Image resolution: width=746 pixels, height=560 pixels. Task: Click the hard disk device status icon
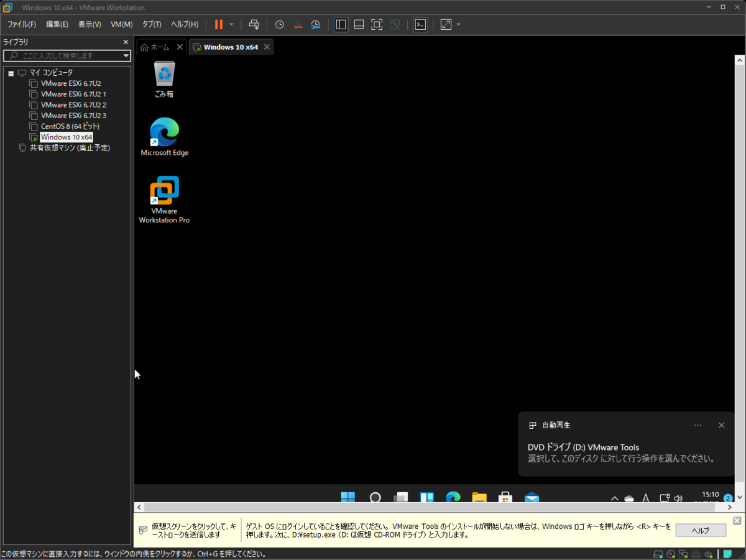[x=658, y=554]
